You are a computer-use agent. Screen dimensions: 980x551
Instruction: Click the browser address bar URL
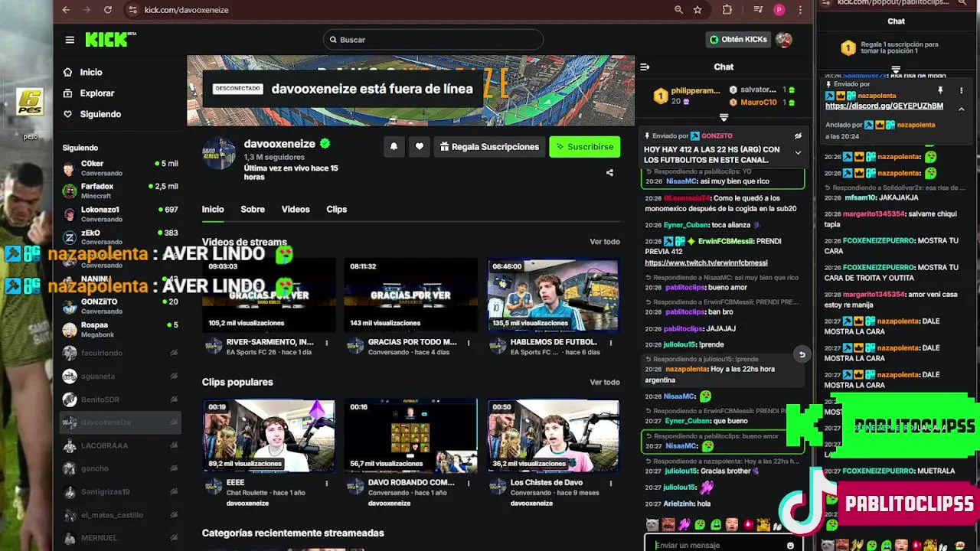pyautogui.click(x=187, y=10)
